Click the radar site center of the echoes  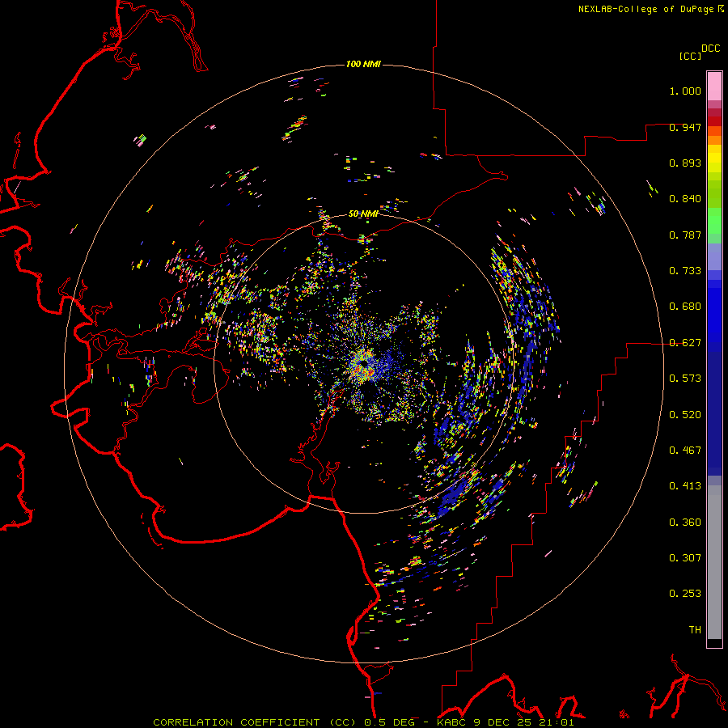point(365,363)
